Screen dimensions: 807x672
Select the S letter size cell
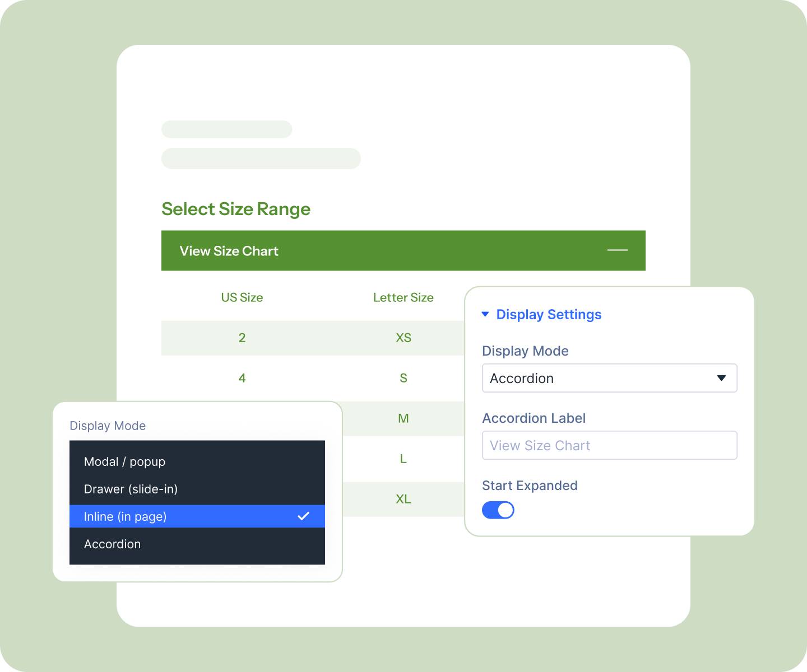point(403,378)
